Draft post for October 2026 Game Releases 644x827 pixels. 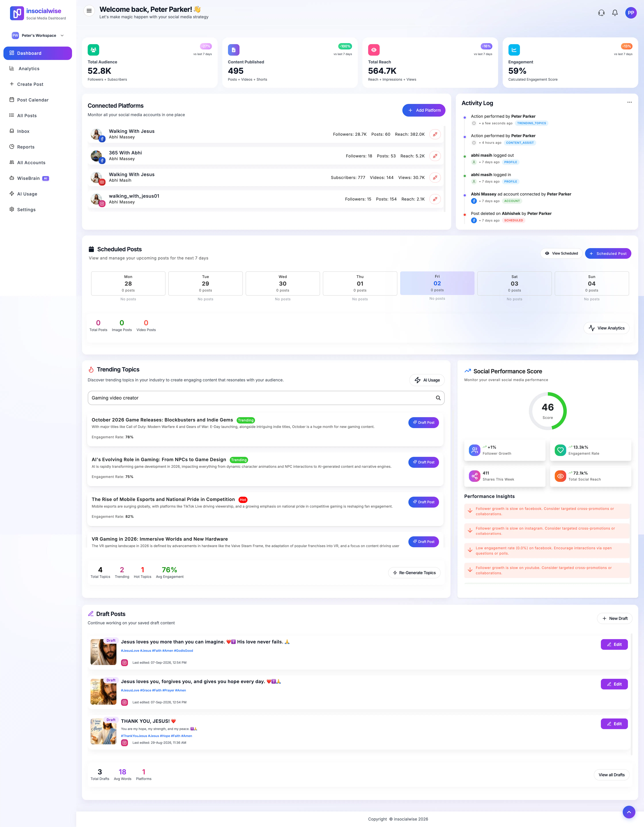click(x=423, y=423)
